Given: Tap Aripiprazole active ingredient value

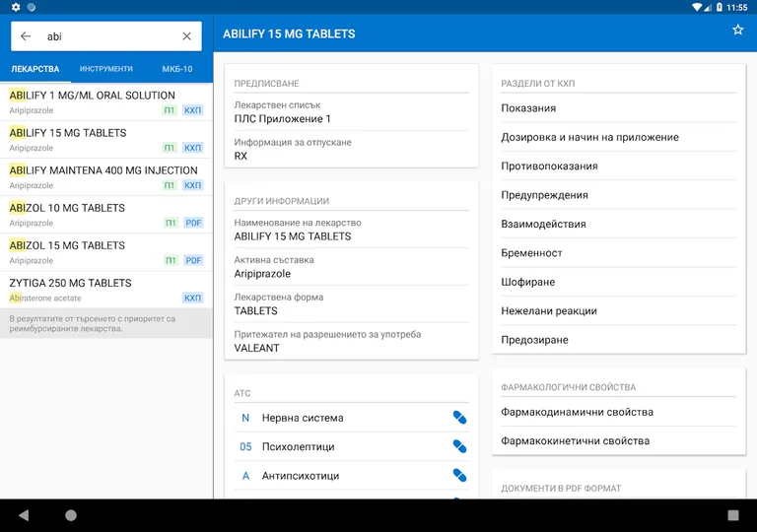Looking at the screenshot, I should point(262,274).
